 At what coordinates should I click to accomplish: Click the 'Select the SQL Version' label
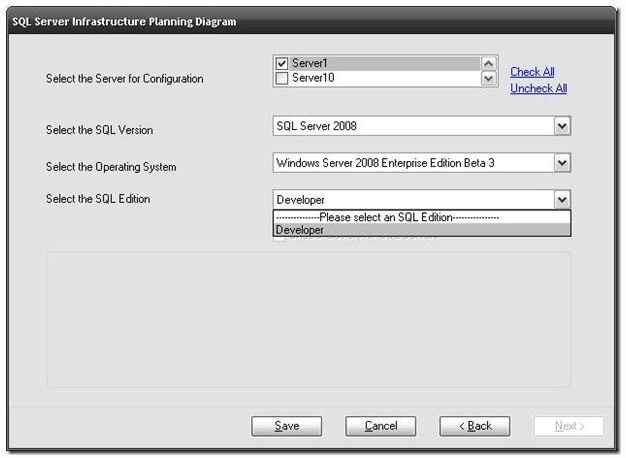[99, 130]
